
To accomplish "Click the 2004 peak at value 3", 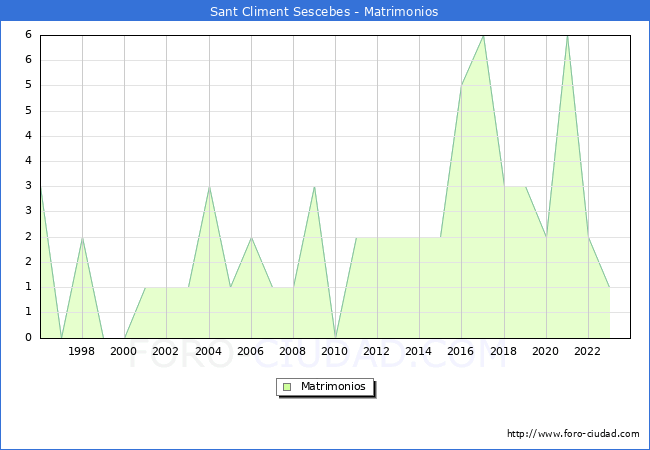I will tap(209, 187).
